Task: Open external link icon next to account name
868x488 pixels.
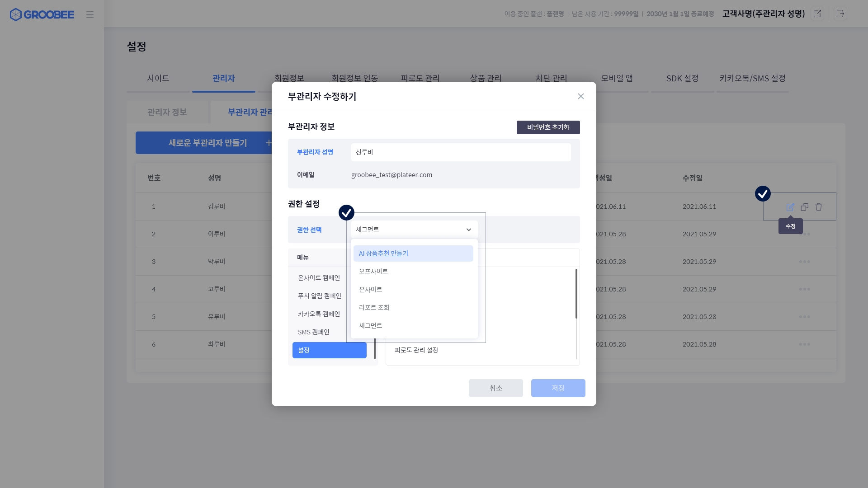Action: pyautogui.click(x=817, y=14)
